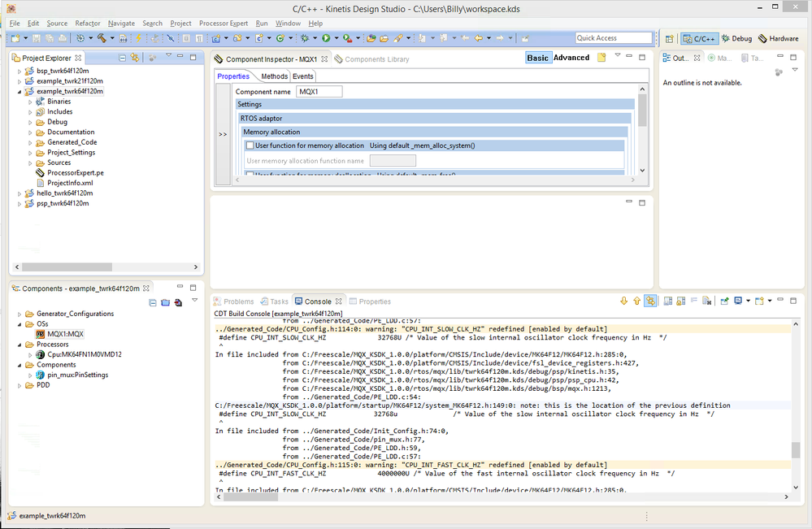This screenshot has width=812, height=529.
Task: Expand Generated_Code folder
Action: [x=30, y=142]
